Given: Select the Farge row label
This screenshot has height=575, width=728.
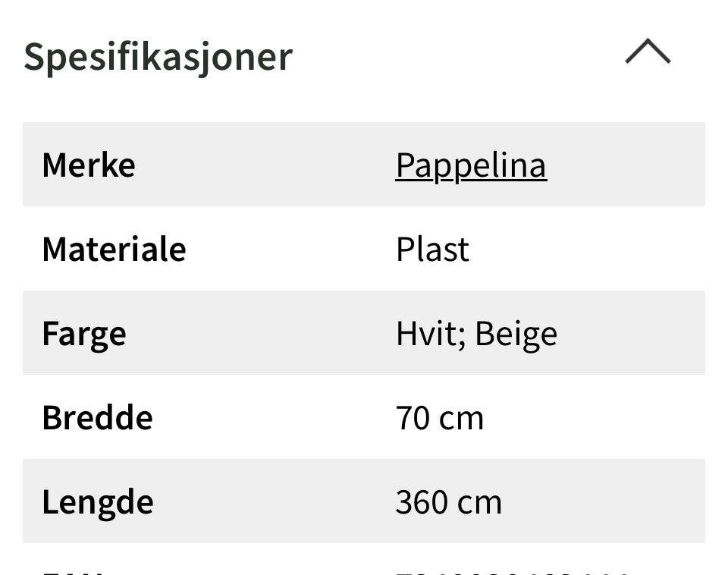Looking at the screenshot, I should point(84,332).
